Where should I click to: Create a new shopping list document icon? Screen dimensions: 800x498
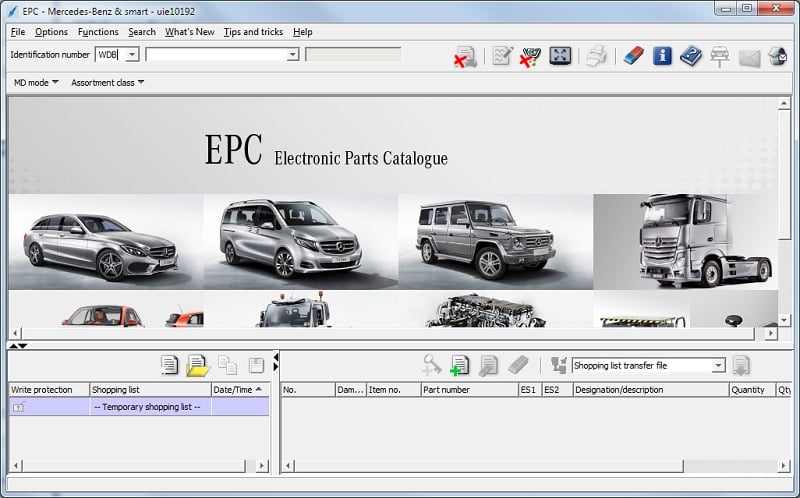click(x=170, y=365)
